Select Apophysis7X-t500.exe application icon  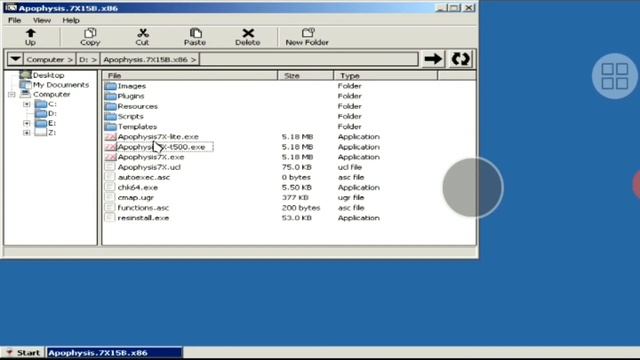point(110,147)
